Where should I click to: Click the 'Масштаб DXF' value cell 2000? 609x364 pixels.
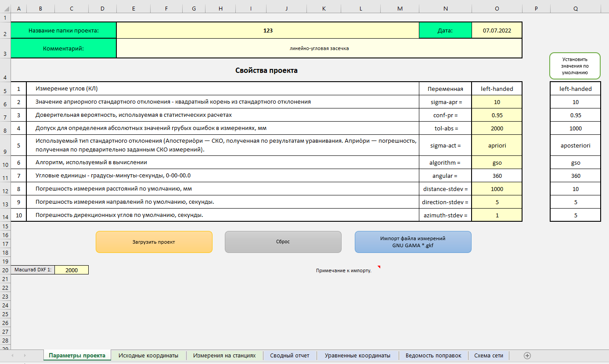click(72, 270)
